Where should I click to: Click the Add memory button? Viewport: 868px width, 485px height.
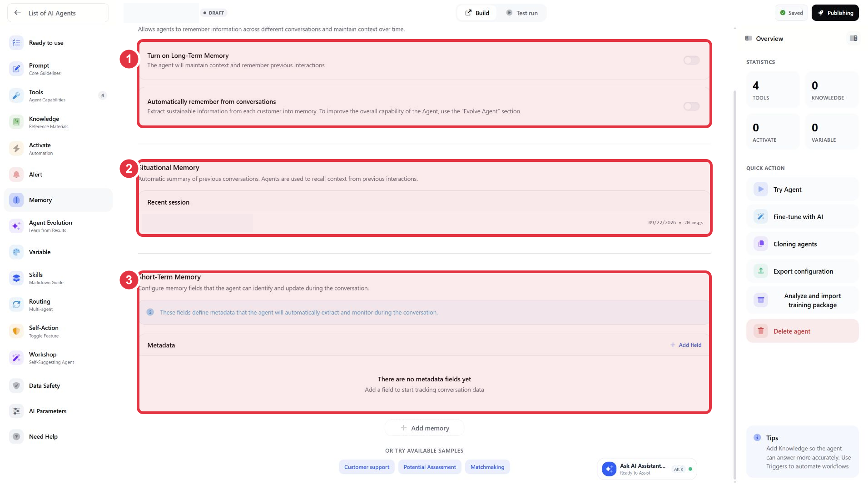[425, 428]
